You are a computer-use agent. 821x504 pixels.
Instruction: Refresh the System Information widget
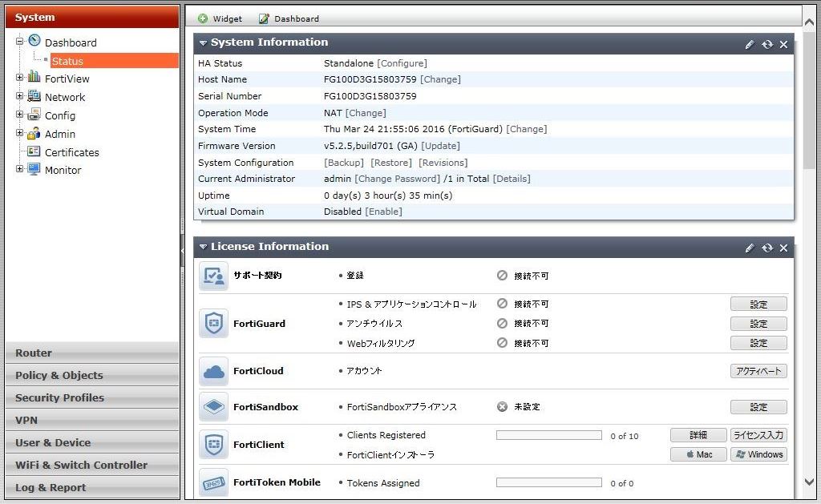[767, 44]
